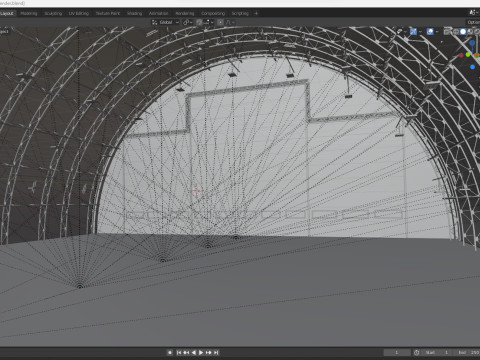The height and width of the screenshot is (360, 480).
Task: Open the Global transform orientation dropdown
Action: point(165,22)
